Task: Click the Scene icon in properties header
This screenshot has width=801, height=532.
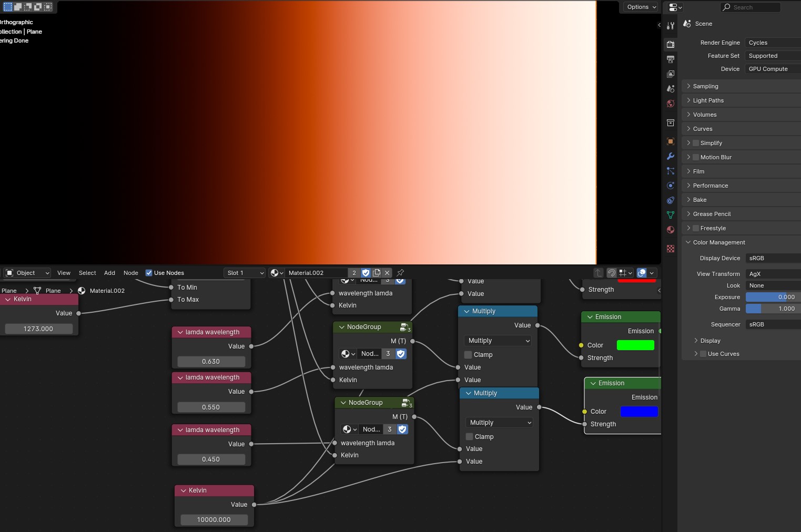Action: point(687,24)
